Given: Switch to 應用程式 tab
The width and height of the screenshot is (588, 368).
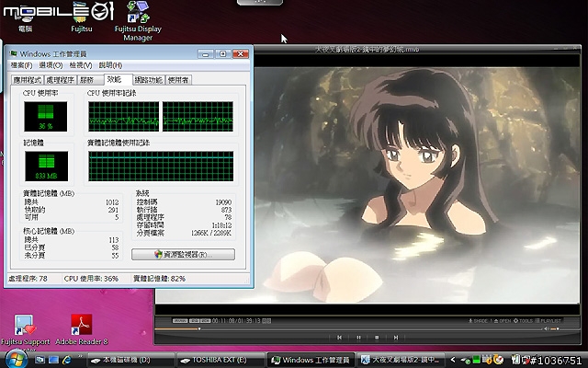Looking at the screenshot, I should coord(28,80).
